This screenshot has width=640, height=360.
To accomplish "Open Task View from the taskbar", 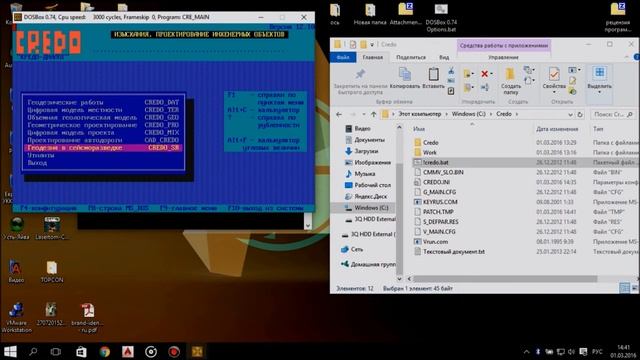I will pyautogui.click(x=56, y=351).
